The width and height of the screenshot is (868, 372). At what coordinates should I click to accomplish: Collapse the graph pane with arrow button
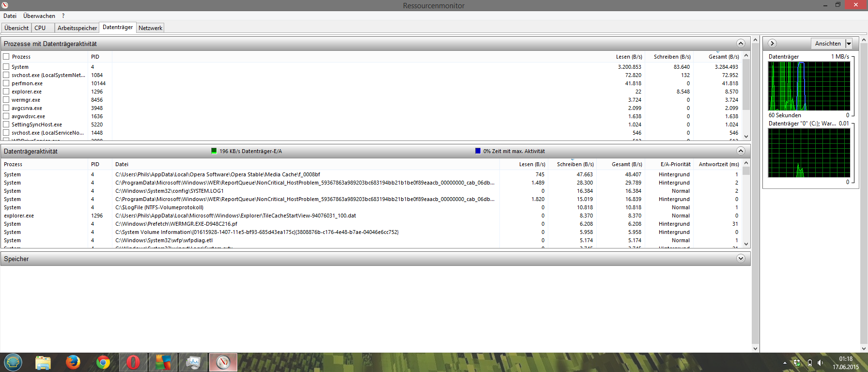(773, 44)
